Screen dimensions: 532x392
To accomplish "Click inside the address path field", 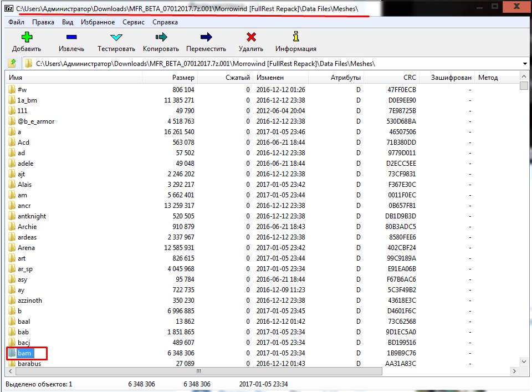I will [222, 64].
